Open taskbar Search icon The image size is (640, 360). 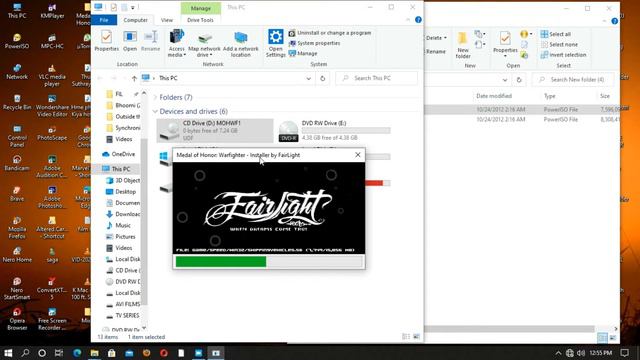25,353
